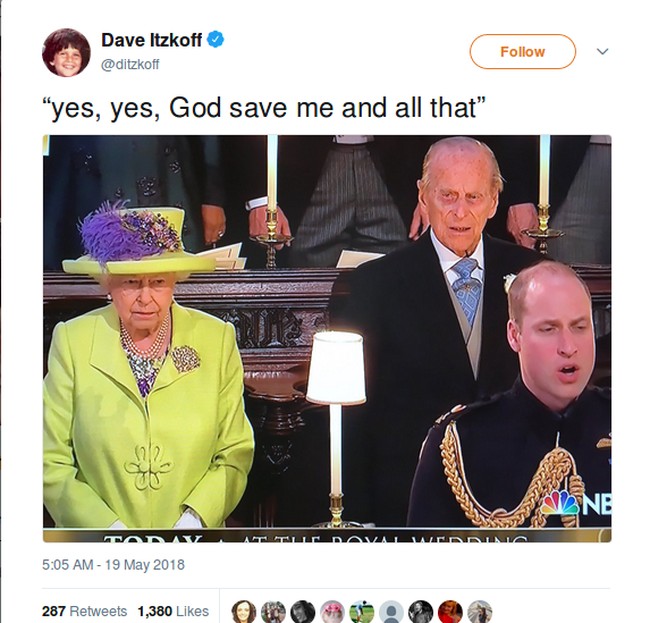Open the liker avatar with red clothing

pyautogui.click(x=450, y=611)
